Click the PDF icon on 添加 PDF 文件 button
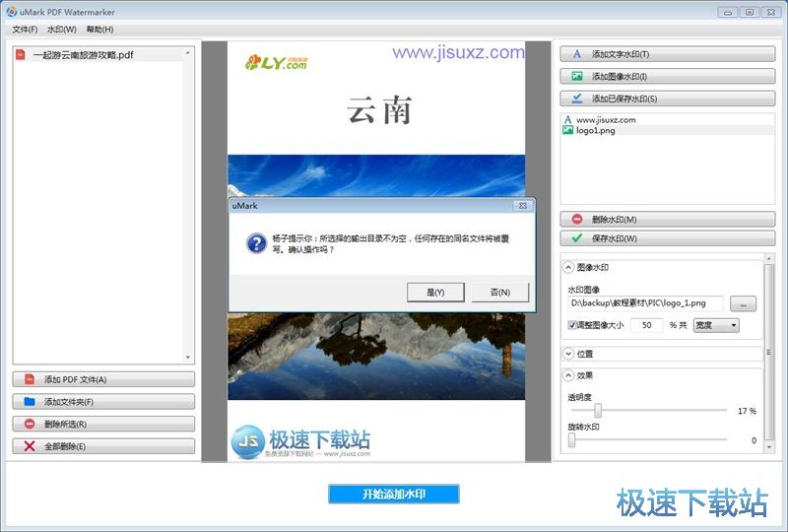This screenshot has height=532, width=788. tap(30, 379)
